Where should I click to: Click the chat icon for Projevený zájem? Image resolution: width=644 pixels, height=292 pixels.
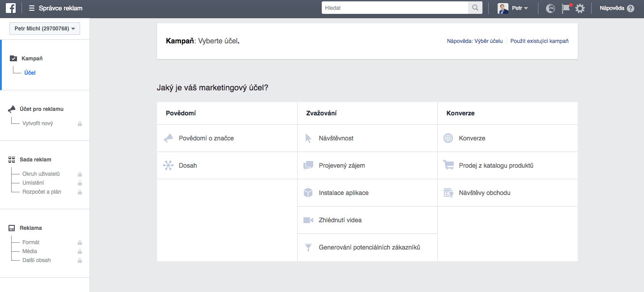(x=308, y=165)
